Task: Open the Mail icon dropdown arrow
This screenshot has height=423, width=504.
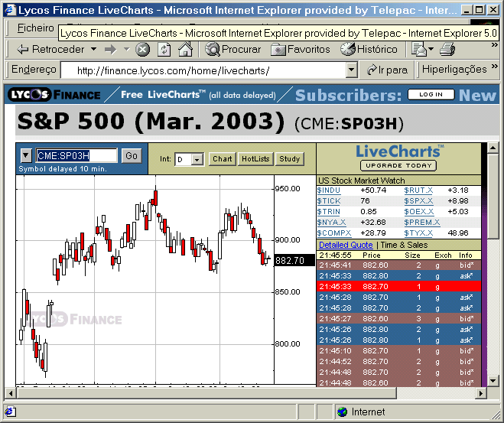Action: (x=431, y=49)
